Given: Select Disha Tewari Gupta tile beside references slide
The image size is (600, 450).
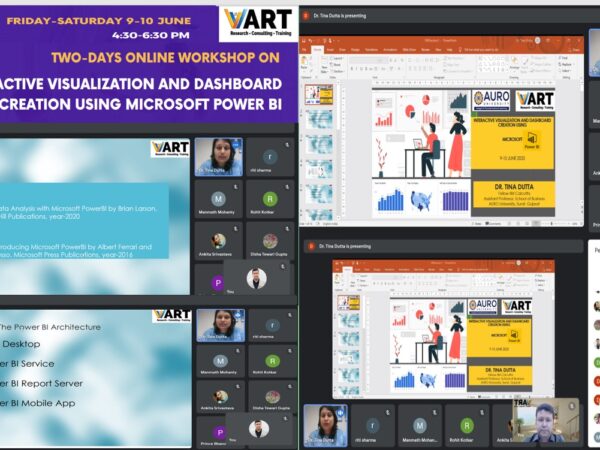Looking at the screenshot, I should coord(270,241).
